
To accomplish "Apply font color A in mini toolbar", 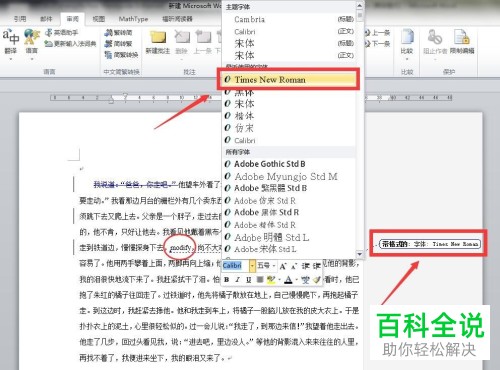I will [288, 280].
